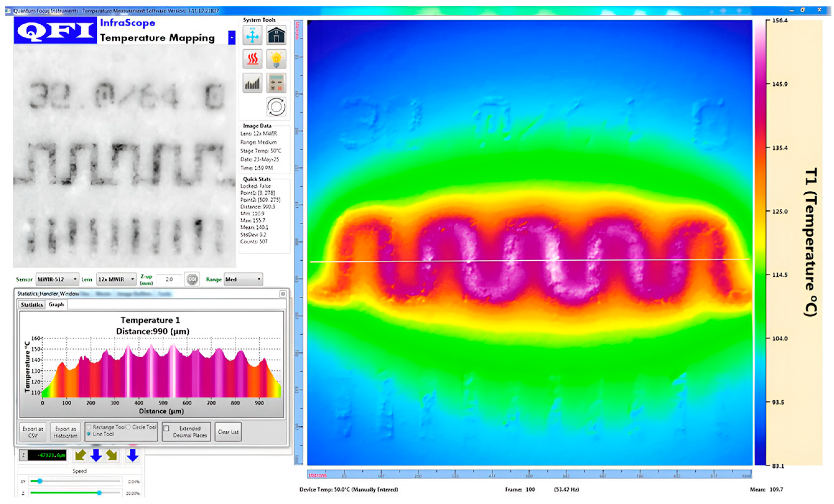Click the red heat waves icon
Viewport: 834px width, 504px height.
[252, 59]
